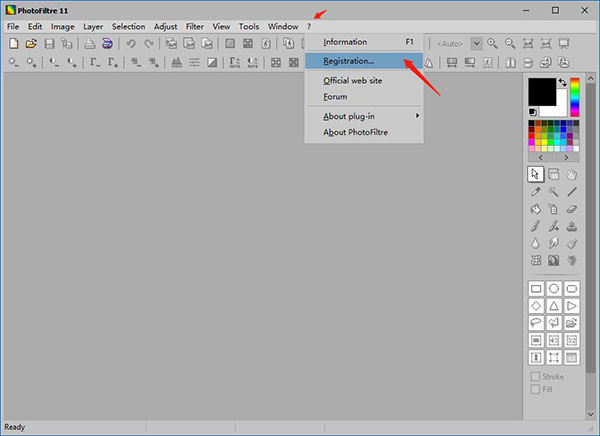Select the Spray can tool
This screenshot has height=436, width=600.
(553, 209)
